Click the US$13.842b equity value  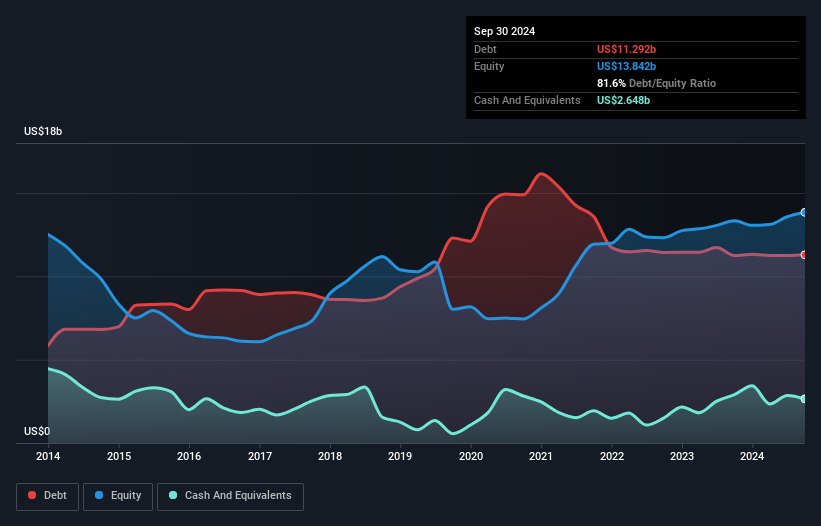(x=626, y=66)
